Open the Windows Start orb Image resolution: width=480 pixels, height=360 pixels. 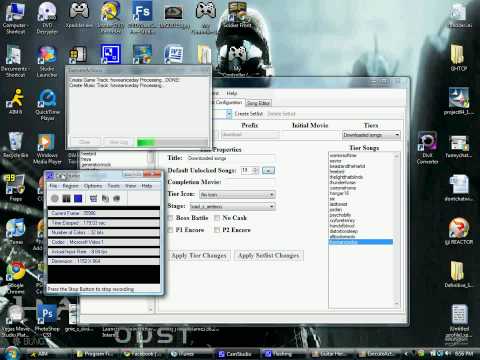click(x=11, y=353)
